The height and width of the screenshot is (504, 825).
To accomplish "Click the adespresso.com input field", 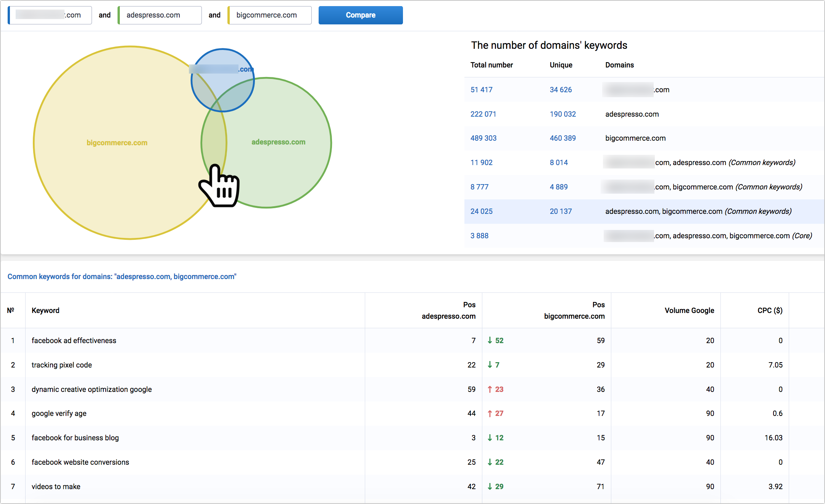I will click(x=160, y=15).
